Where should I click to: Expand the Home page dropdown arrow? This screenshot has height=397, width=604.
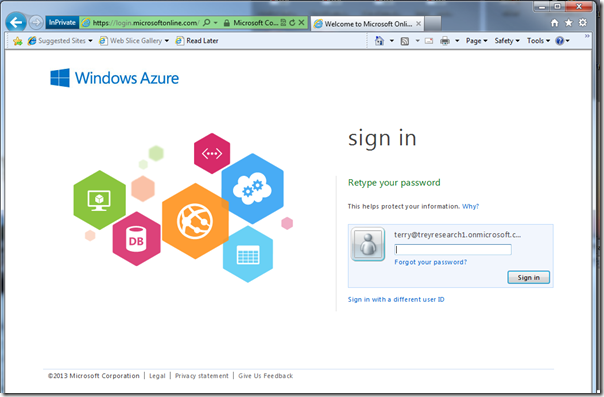(392, 41)
